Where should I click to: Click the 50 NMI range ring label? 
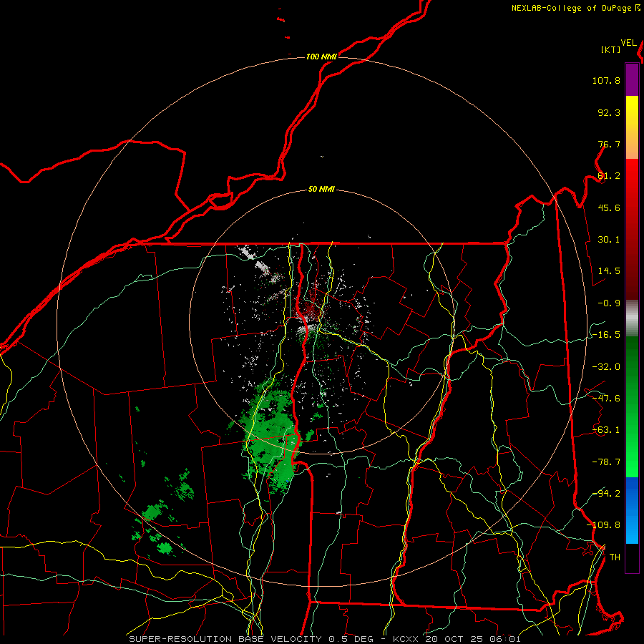(x=321, y=190)
